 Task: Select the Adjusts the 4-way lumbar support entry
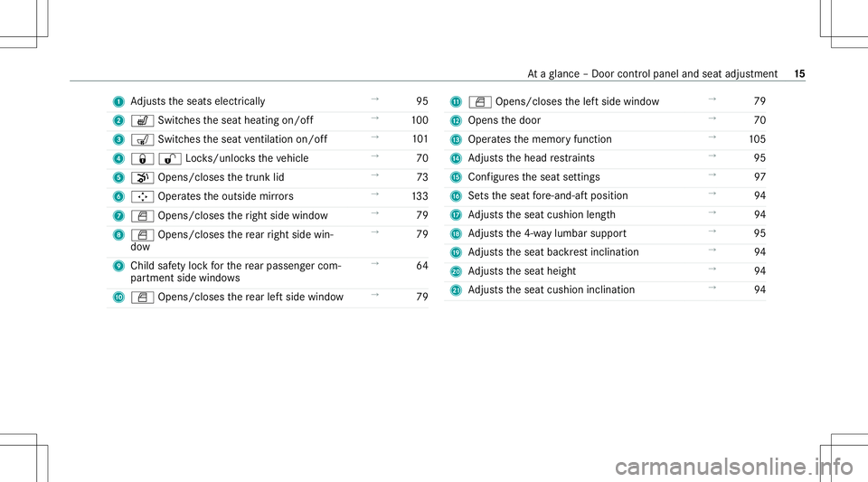click(547, 233)
